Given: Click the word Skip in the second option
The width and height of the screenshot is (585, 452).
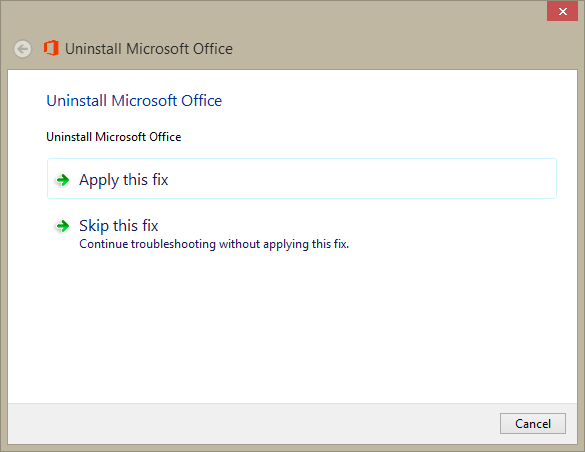Looking at the screenshot, I should point(94,226).
